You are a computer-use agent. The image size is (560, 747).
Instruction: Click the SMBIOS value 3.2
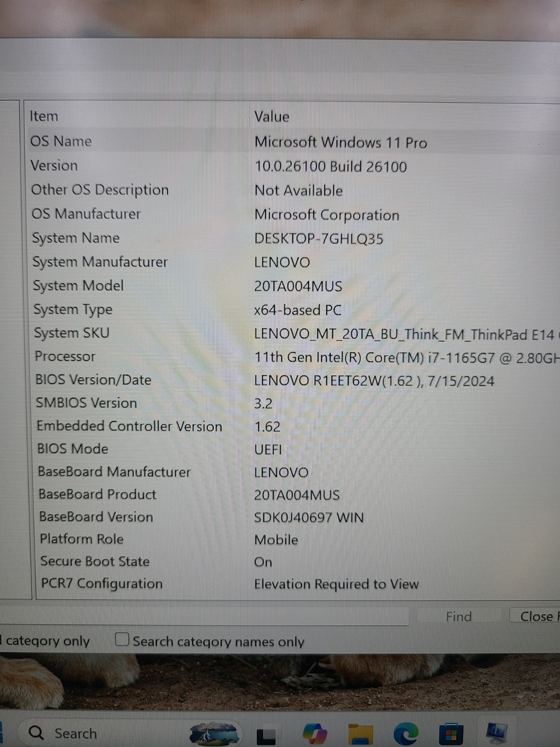pos(263,403)
